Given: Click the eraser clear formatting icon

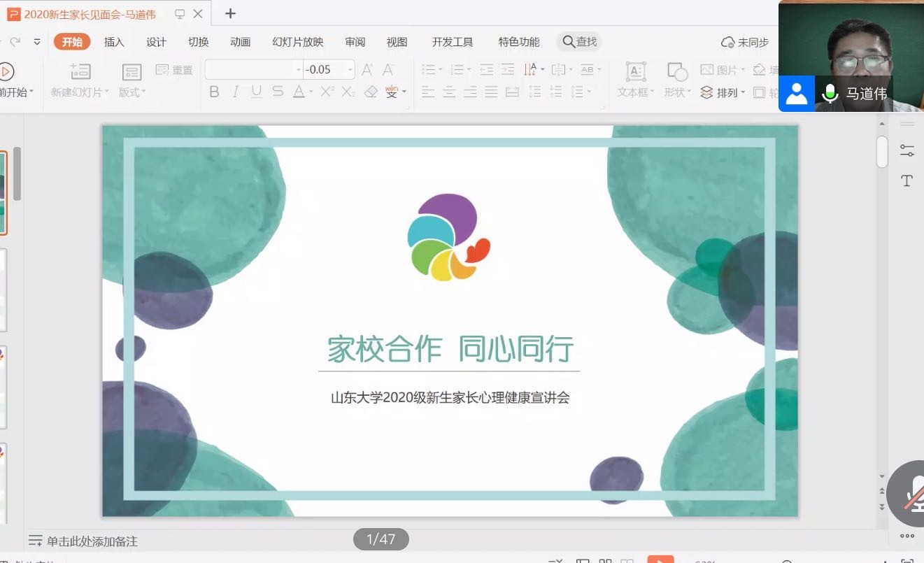Looking at the screenshot, I should tap(371, 92).
